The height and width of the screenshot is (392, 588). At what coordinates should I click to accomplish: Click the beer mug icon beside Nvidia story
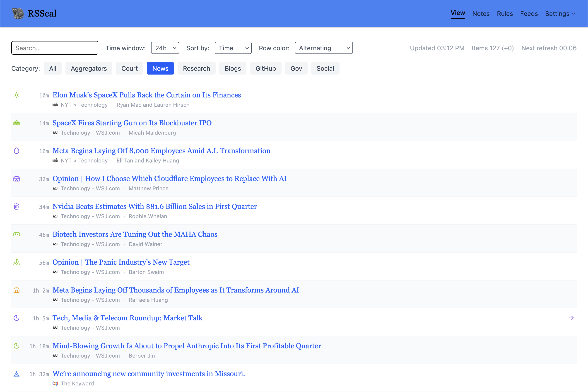(x=17, y=206)
